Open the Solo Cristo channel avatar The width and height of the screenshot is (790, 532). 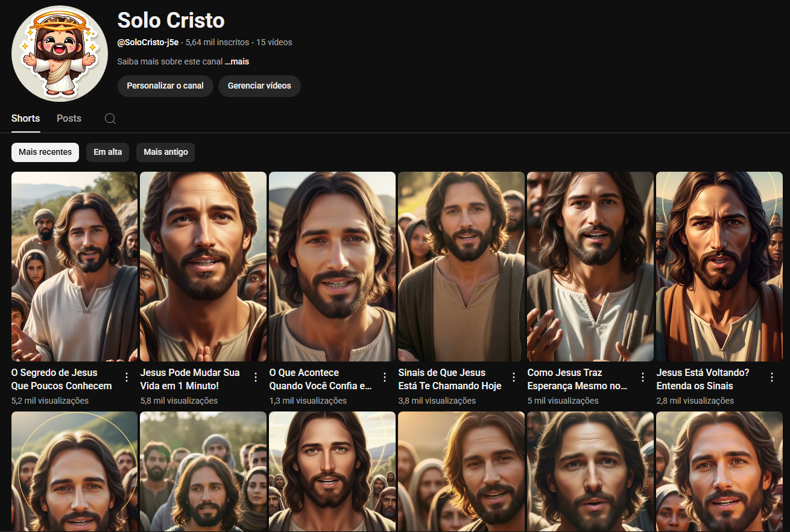tap(60, 54)
